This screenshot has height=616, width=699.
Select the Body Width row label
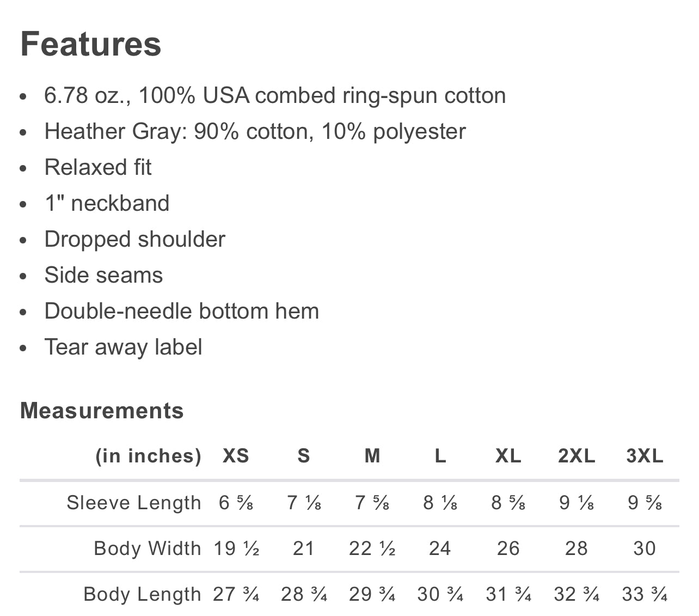[148, 548]
